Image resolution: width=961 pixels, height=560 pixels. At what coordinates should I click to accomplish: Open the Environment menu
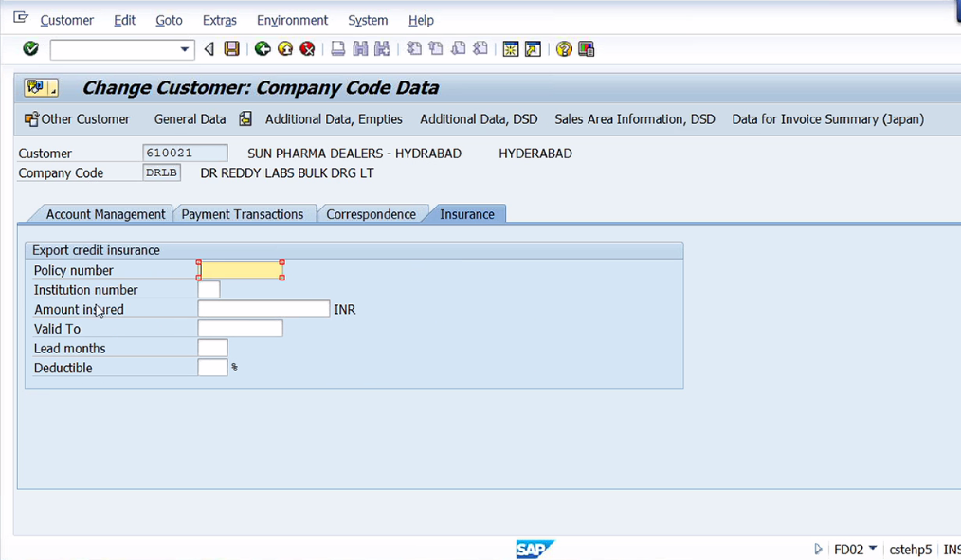click(x=292, y=20)
